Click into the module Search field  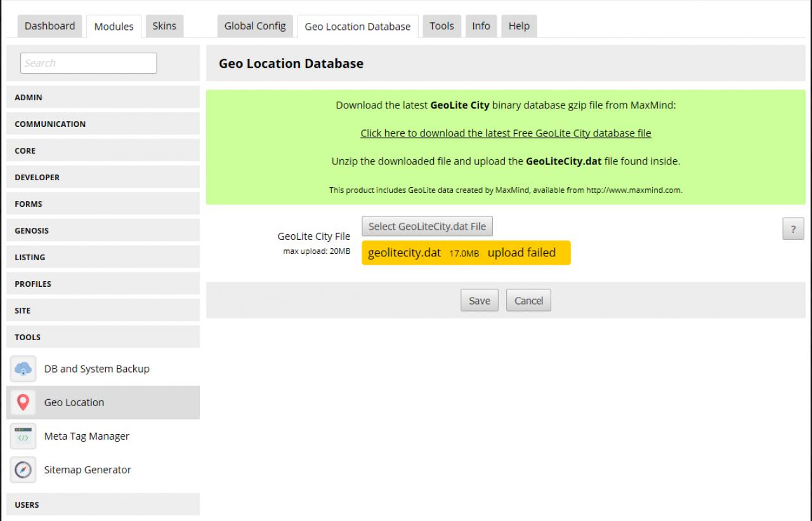point(88,63)
